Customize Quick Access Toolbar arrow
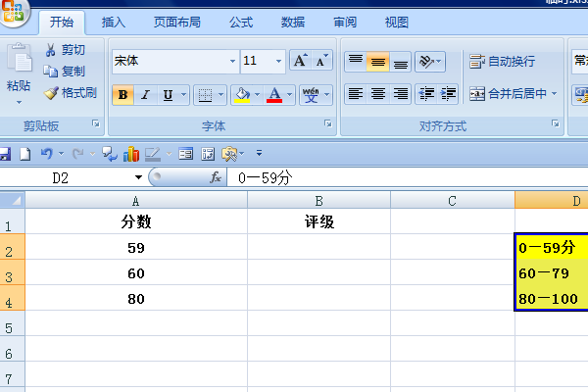 coord(259,153)
